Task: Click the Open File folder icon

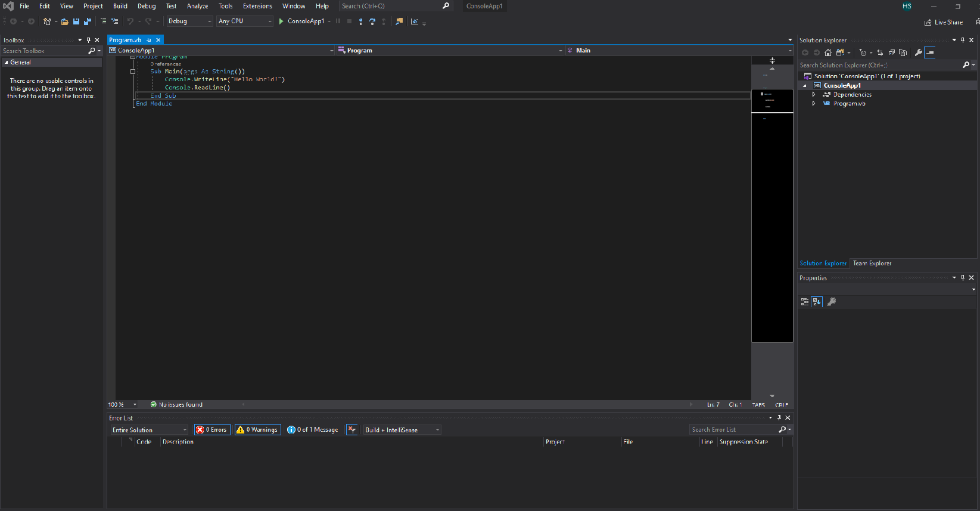Action: coord(64,21)
